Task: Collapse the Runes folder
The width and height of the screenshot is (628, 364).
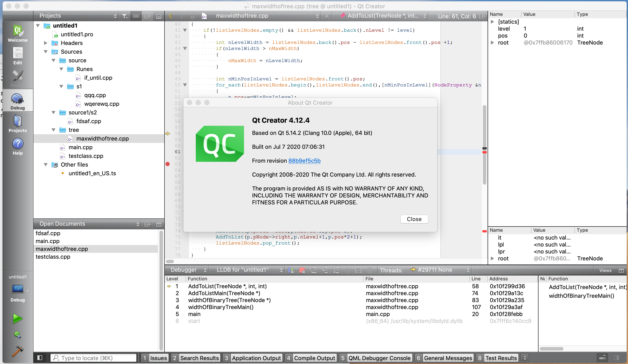Action: coord(61,69)
